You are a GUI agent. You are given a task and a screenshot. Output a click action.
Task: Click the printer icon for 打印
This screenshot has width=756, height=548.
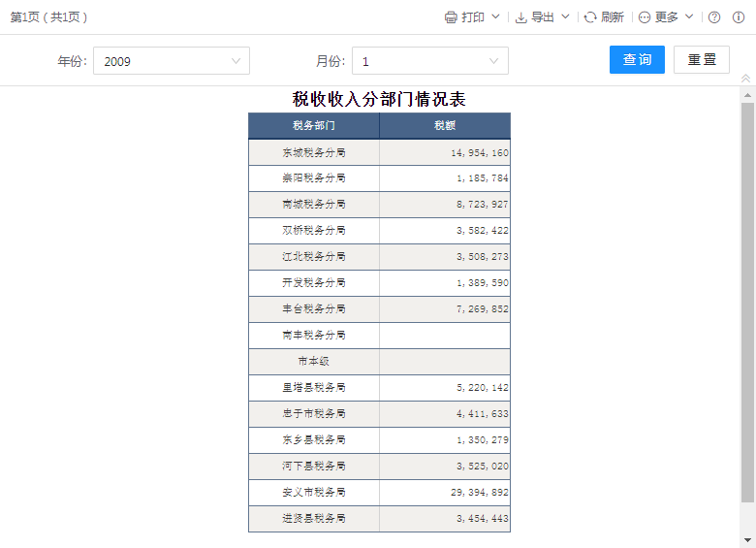451,17
